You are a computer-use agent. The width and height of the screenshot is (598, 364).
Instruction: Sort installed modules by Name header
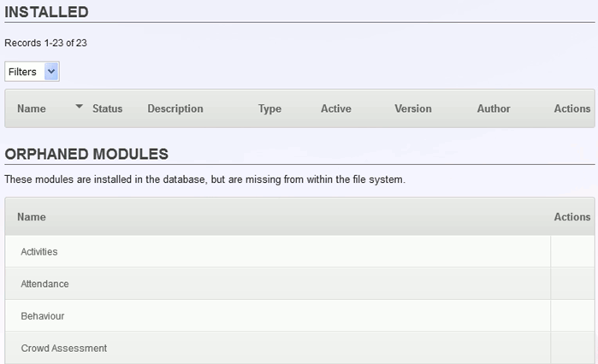[32, 109]
